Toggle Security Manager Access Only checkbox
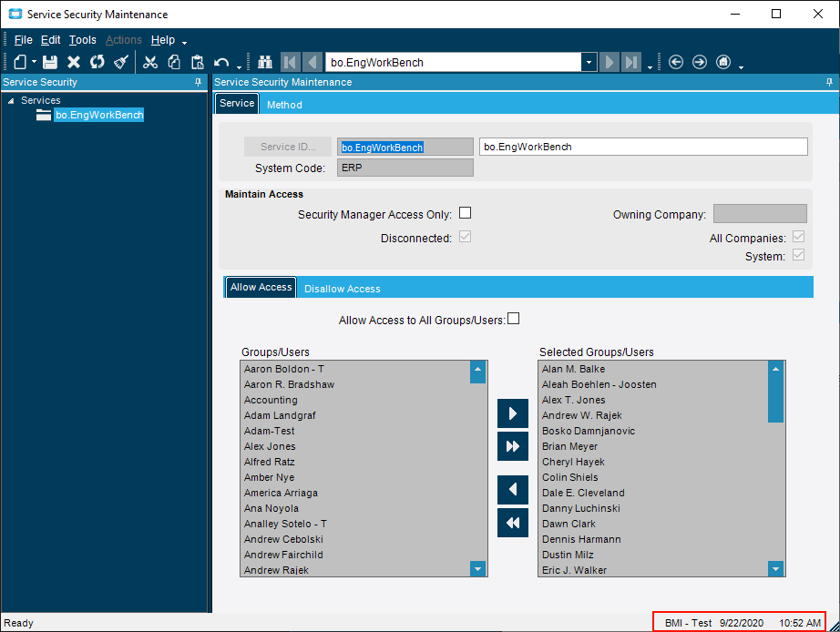This screenshot has height=632, width=840. pyautogui.click(x=465, y=213)
